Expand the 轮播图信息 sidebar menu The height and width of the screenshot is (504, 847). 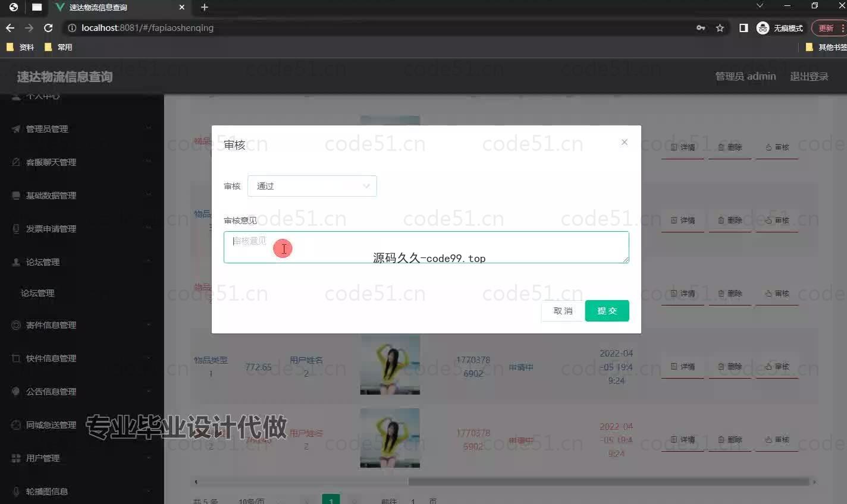pyautogui.click(x=82, y=492)
